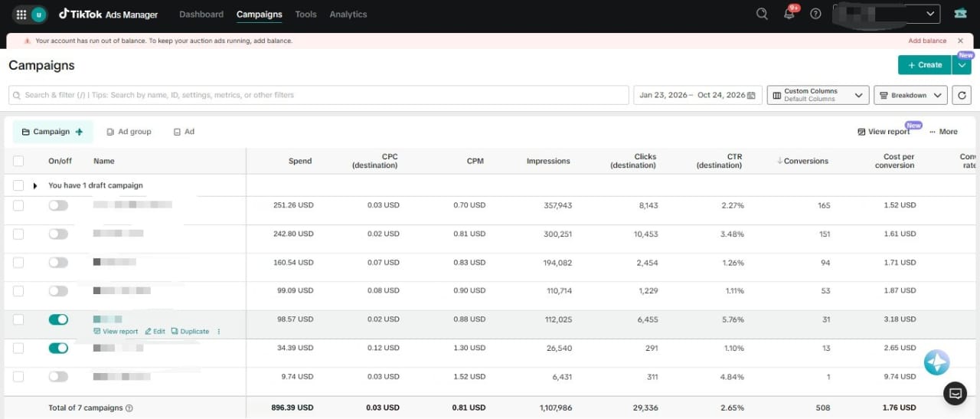Click the green user avatar icon
Screen dimensions: 980x419
coord(38,14)
